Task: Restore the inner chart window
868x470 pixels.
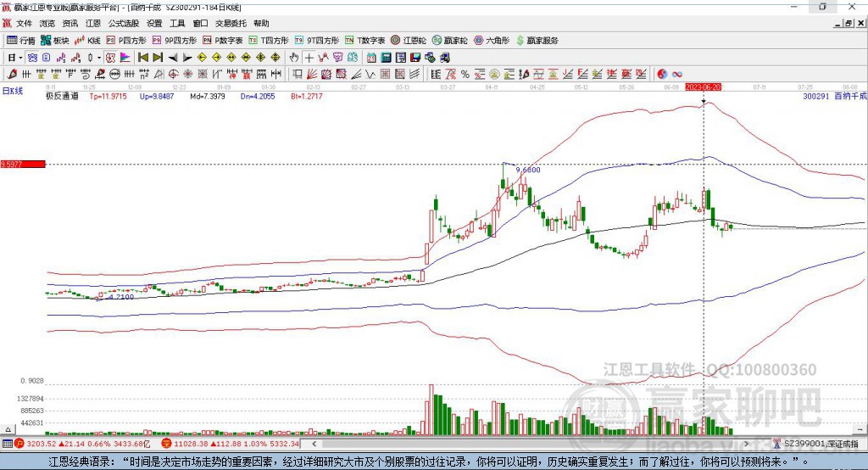Action: 849,23
